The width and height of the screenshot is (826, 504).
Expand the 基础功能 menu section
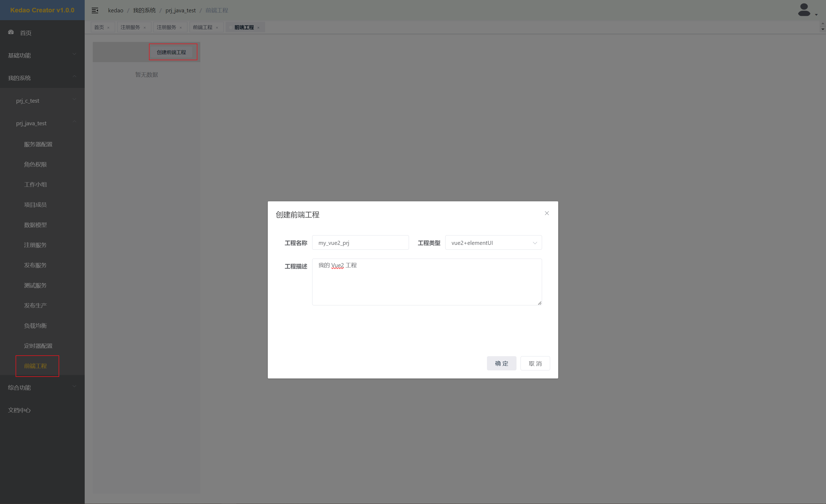42,55
